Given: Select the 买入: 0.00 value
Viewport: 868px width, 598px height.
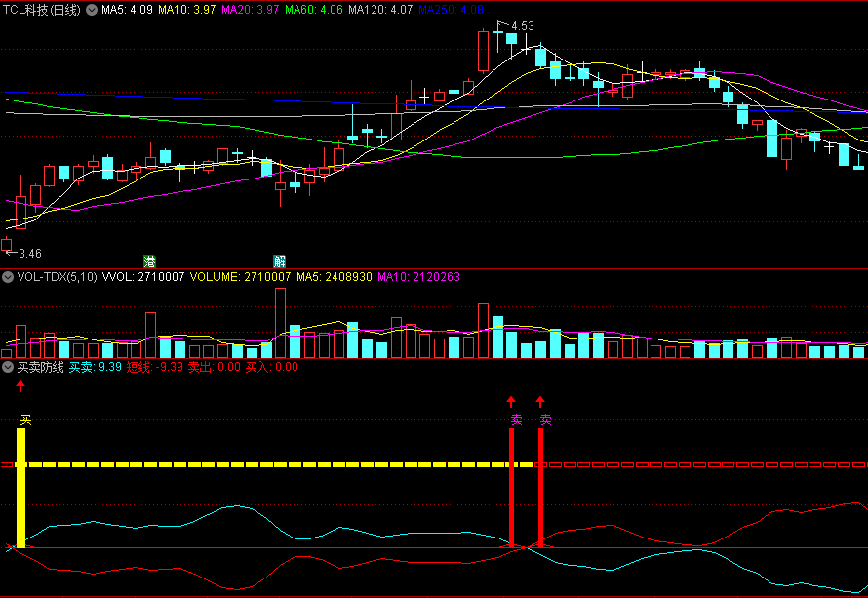Looking at the screenshot, I should (x=272, y=367).
